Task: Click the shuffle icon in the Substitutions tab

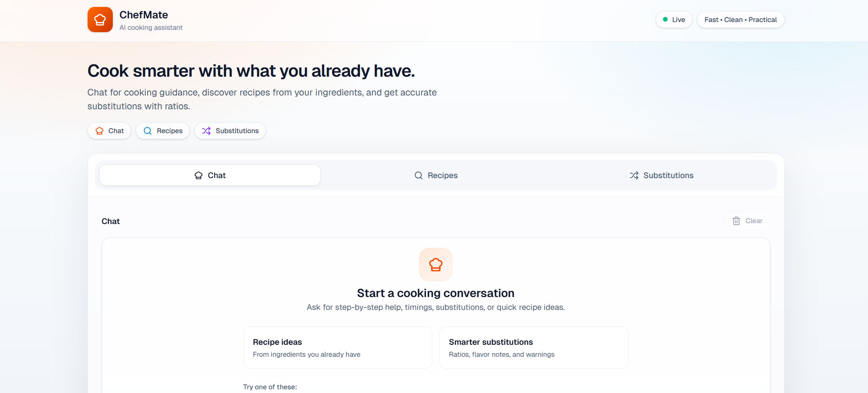Action: click(x=634, y=175)
